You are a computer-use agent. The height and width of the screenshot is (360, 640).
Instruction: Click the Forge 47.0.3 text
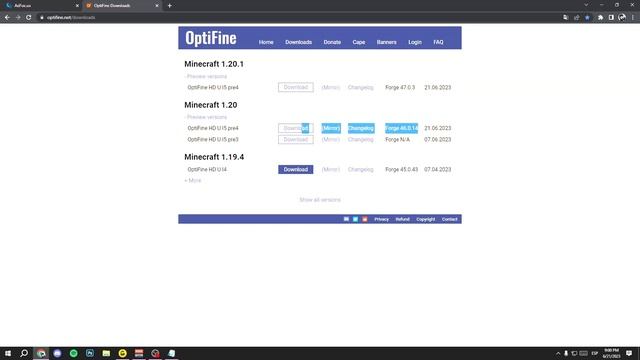(x=400, y=87)
